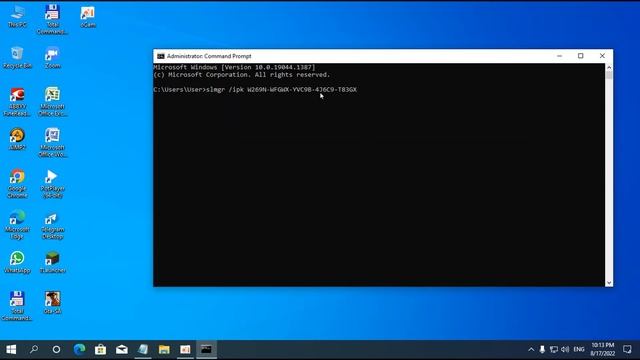This screenshot has height=360, width=640.
Task: Select the AIMP desktop shortcut
Action: coord(17,139)
